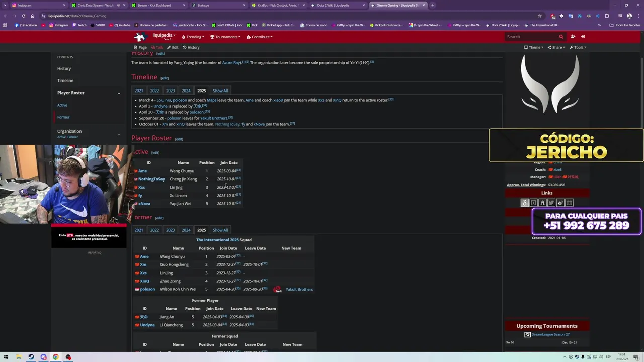644x362 pixels.
Task: Open the DreamLeague Season 27 tournament
Action: point(550,334)
